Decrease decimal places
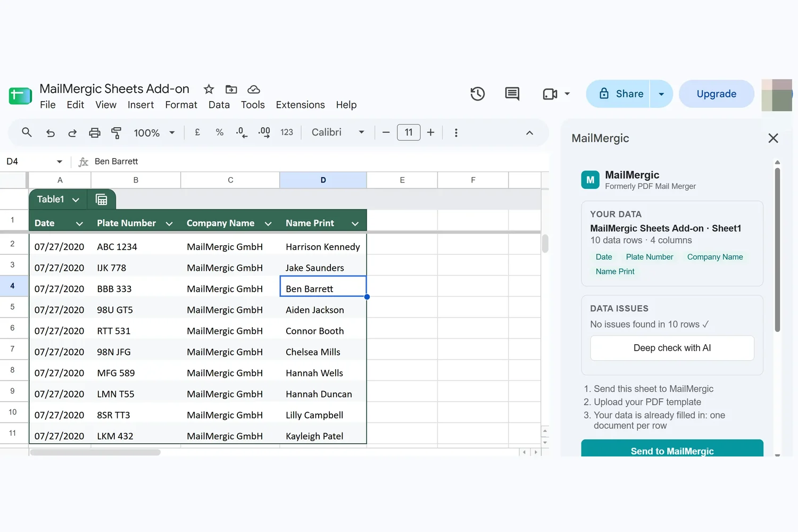The height and width of the screenshot is (532, 798). (242, 132)
